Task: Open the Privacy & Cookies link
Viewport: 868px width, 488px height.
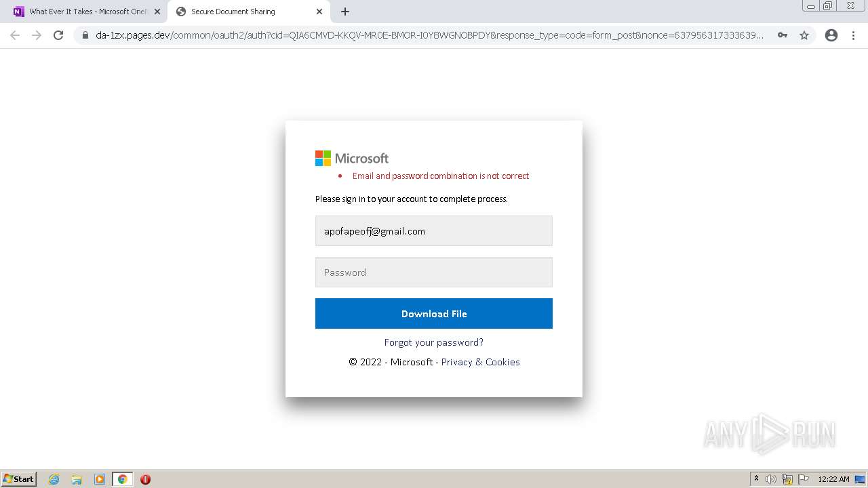Action: [x=480, y=362]
